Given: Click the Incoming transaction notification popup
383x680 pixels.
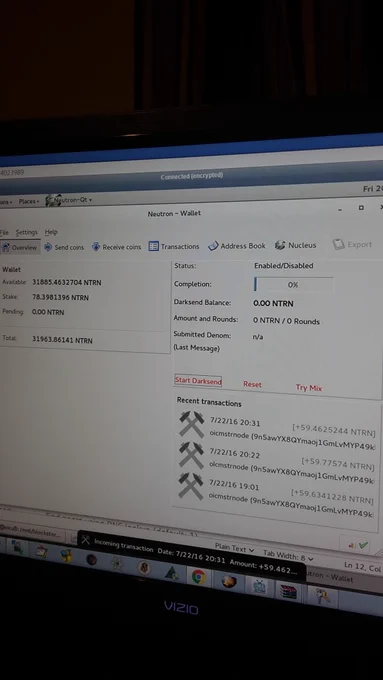Looking at the screenshot, I should tap(192, 556).
